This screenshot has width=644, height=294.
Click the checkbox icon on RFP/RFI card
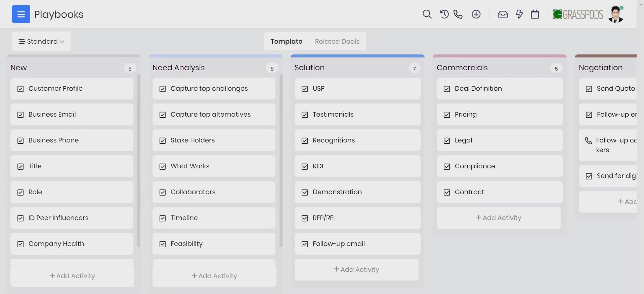[x=305, y=218]
